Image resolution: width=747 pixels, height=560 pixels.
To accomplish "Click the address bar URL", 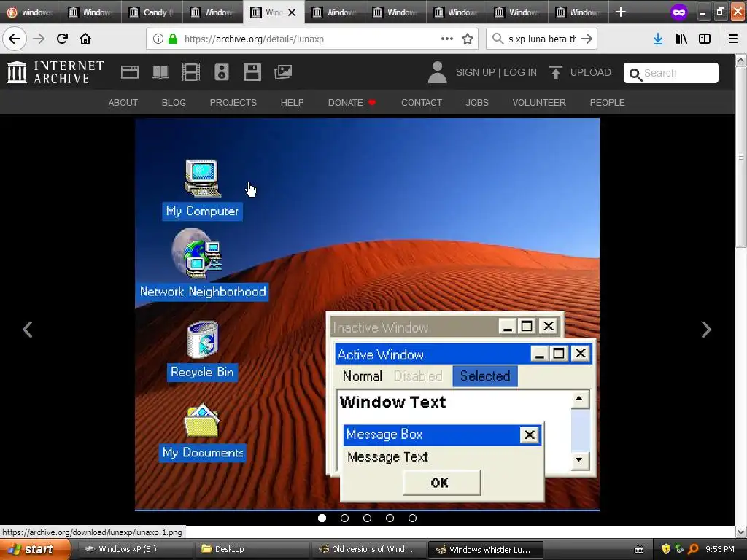I will point(254,39).
